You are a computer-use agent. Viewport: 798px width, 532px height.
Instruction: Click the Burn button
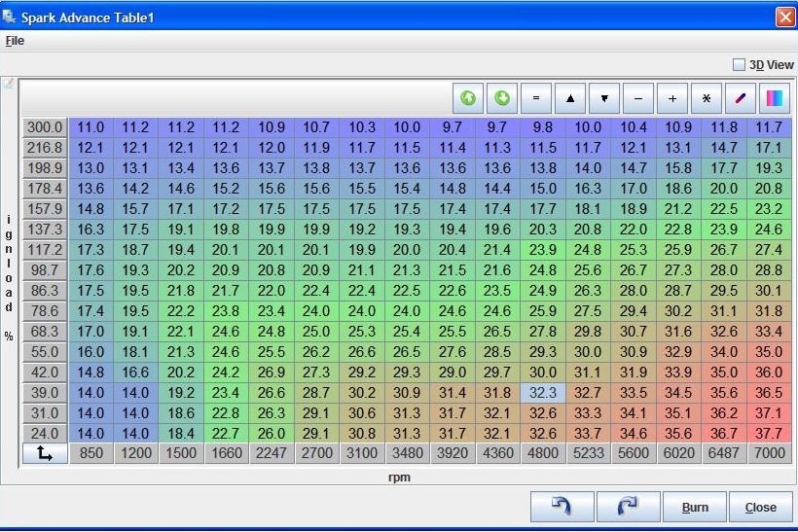[x=695, y=507]
